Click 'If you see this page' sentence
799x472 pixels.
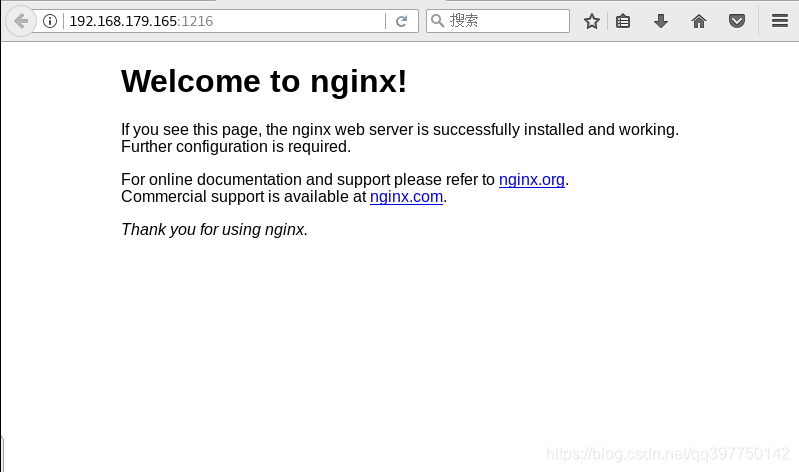400,129
